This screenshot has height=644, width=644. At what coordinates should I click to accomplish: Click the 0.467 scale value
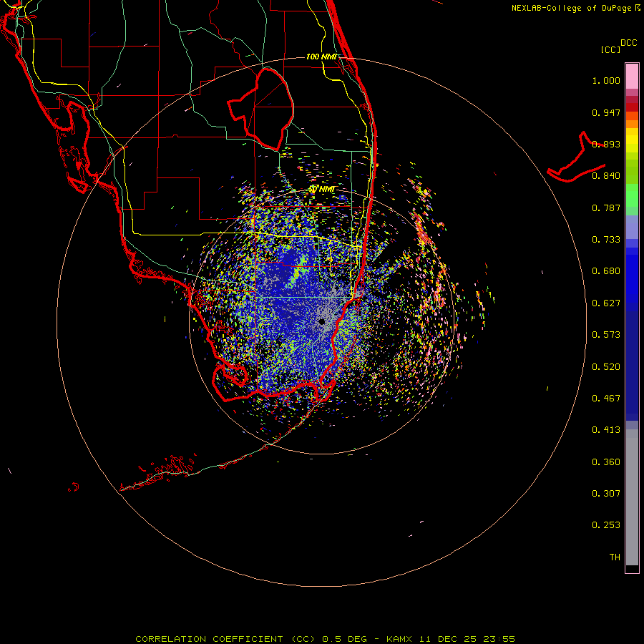(x=606, y=399)
